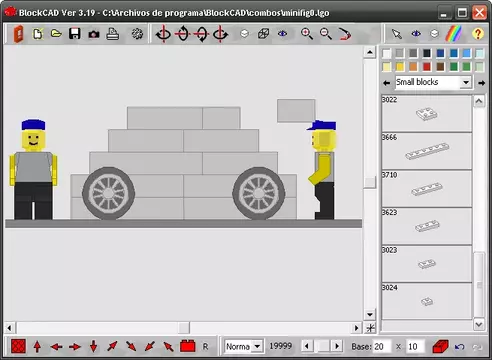The image size is (492, 360).
Task: Select the arrow pointer tool
Action: [397, 34]
